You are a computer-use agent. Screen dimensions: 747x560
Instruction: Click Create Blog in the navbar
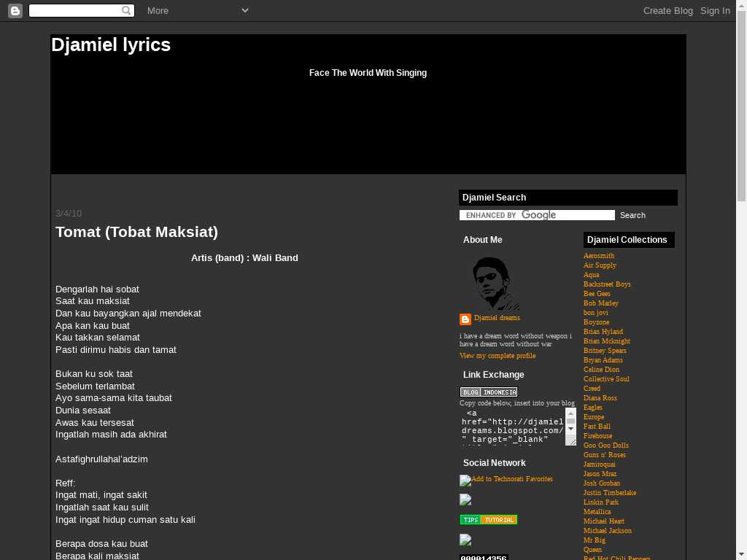coord(667,10)
